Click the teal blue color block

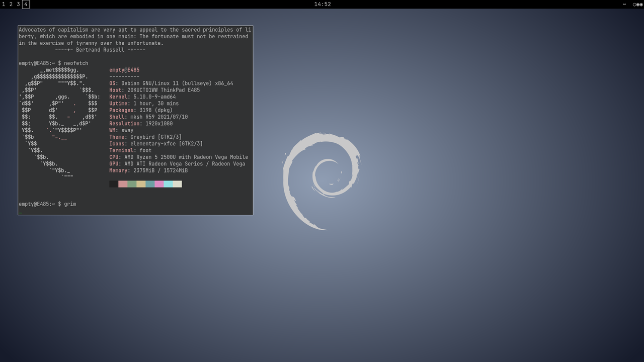tap(150, 184)
